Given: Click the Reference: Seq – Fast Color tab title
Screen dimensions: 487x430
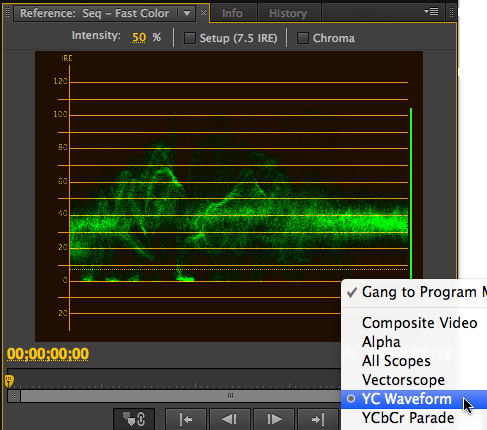Looking at the screenshot, I should [x=94, y=13].
